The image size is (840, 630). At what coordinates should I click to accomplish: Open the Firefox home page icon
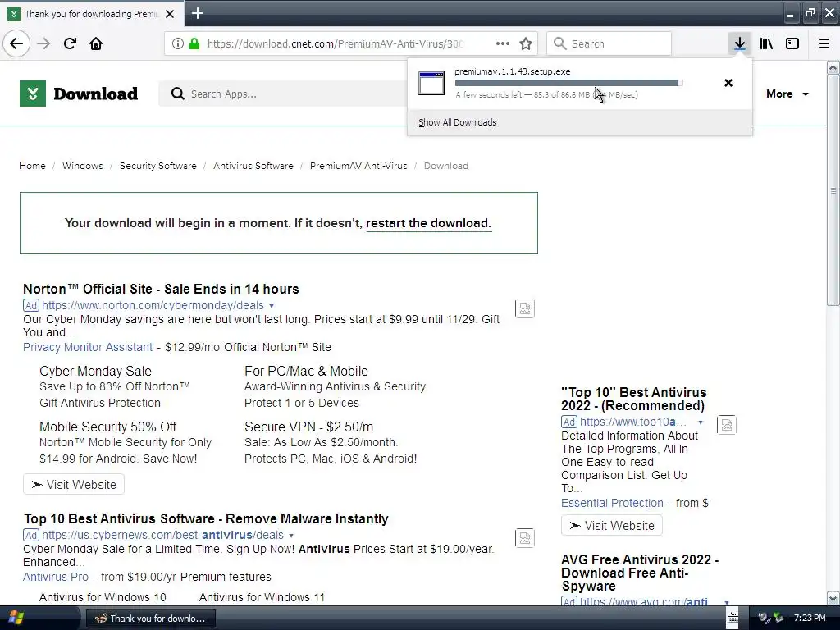click(96, 43)
